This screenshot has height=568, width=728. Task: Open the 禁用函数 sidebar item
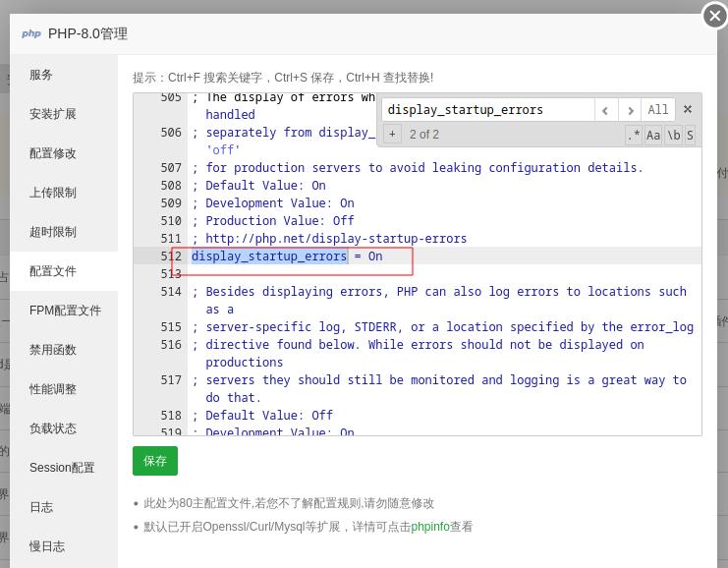tap(53, 350)
